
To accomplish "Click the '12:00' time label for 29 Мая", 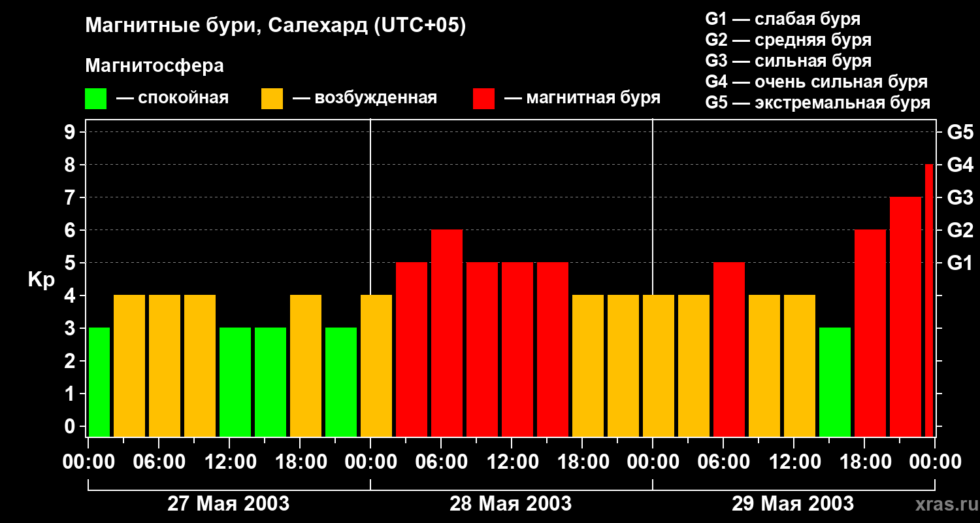I will click(794, 462).
